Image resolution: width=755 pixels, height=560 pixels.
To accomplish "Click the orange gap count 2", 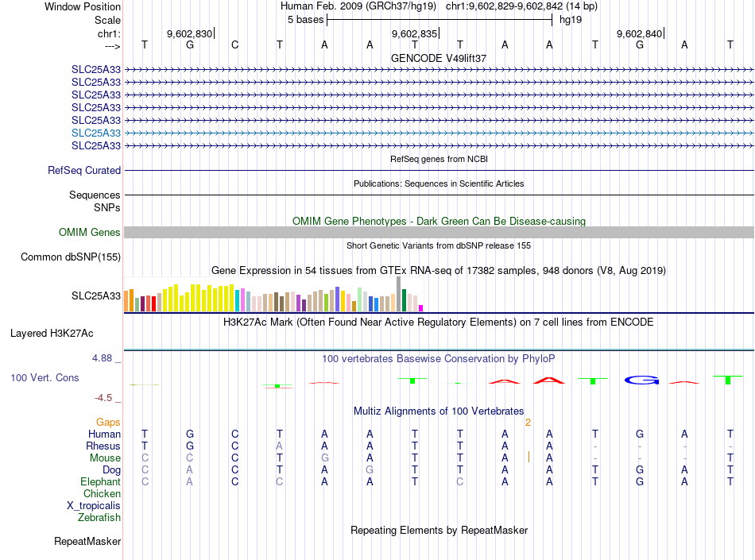I will (528, 423).
